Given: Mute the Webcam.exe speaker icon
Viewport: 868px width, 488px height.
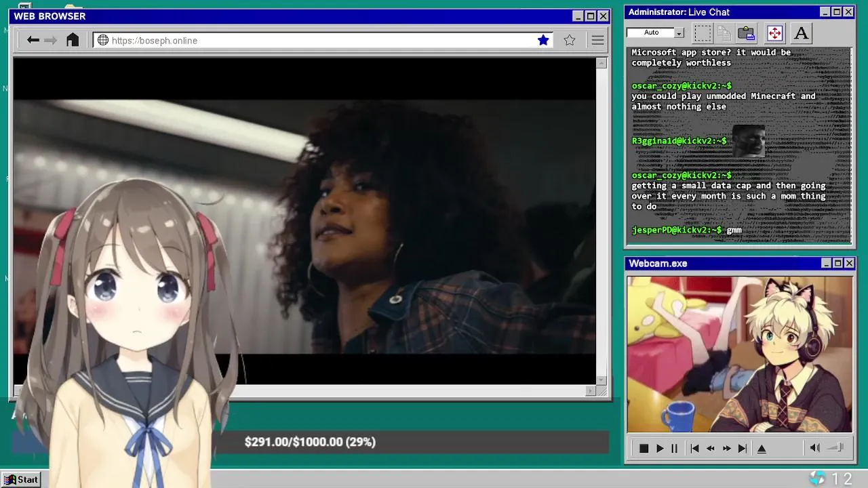Looking at the screenshot, I should point(815,447).
